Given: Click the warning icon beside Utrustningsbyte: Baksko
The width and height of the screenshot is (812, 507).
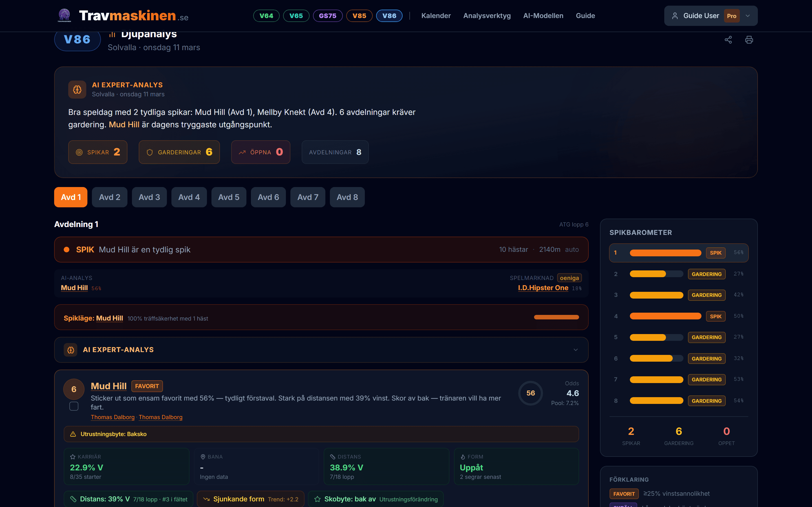Looking at the screenshot, I should point(73,434).
